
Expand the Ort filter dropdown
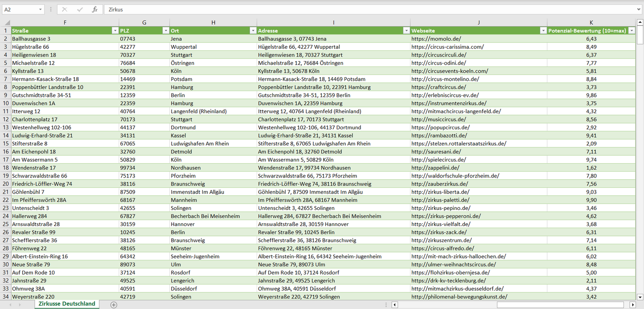coord(253,31)
